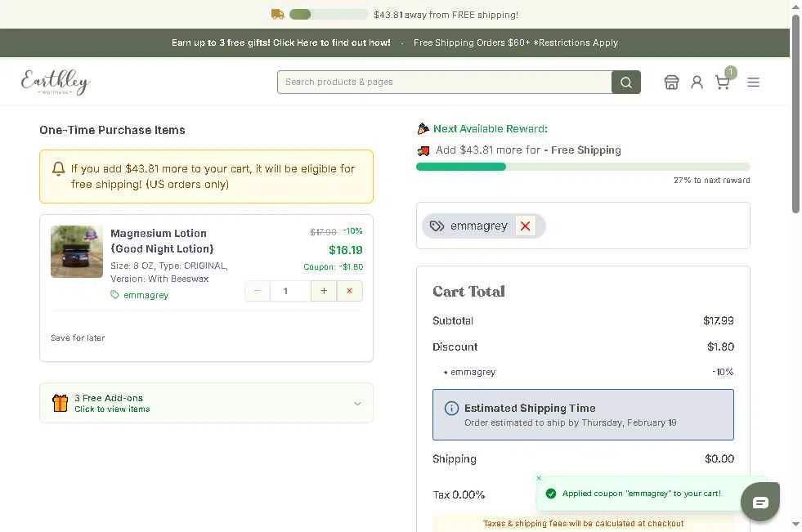
Task: Click the party icon beside Next Available Reward
Action: tap(423, 129)
